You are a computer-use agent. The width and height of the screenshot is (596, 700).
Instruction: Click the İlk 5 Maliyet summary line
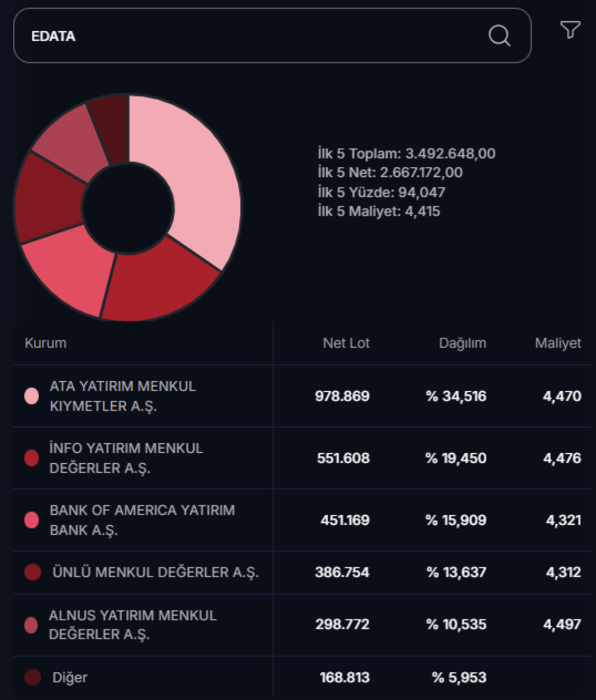coord(379,211)
